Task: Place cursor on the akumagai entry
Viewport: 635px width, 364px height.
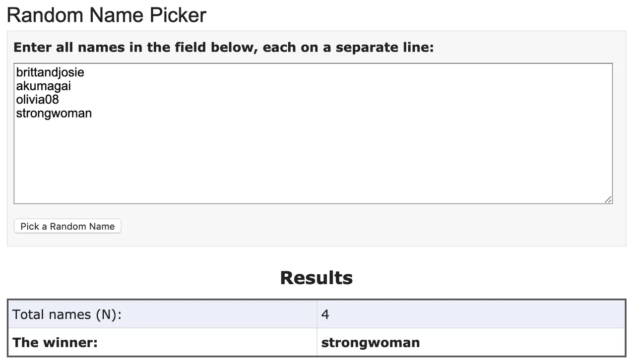Action: pyautogui.click(x=44, y=86)
